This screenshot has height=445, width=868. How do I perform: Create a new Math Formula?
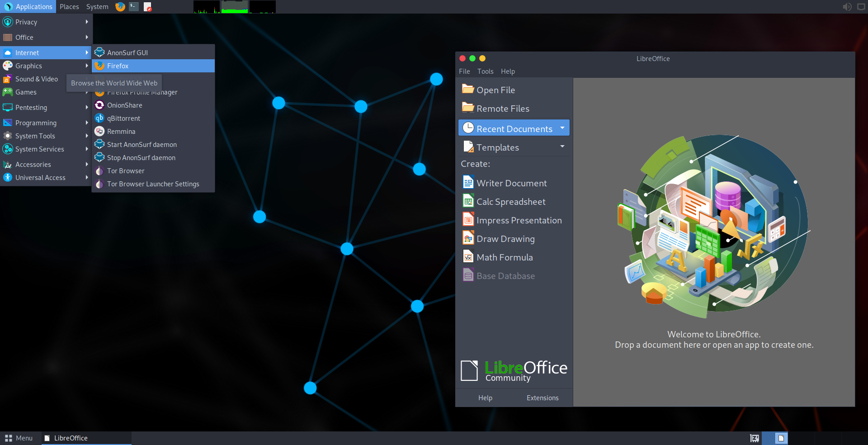tap(505, 257)
